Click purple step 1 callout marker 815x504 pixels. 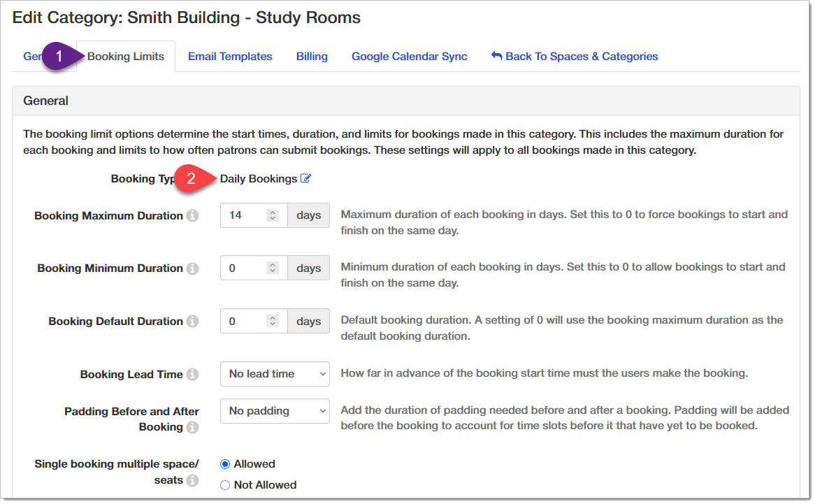[59, 57]
